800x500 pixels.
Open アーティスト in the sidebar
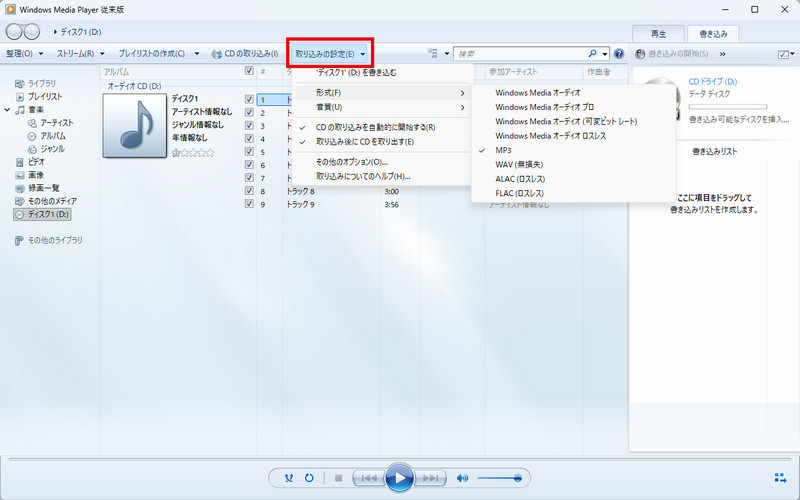51,122
